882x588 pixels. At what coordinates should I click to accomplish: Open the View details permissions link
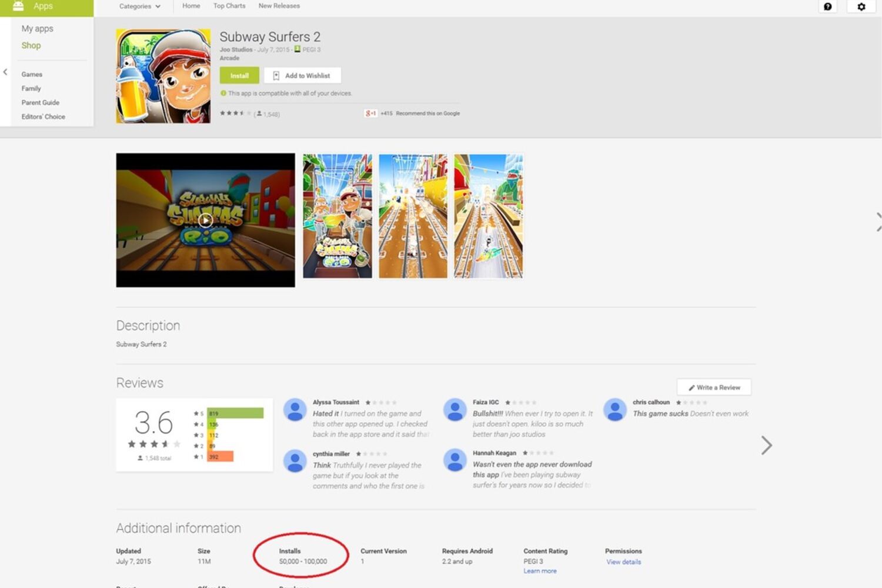623,562
